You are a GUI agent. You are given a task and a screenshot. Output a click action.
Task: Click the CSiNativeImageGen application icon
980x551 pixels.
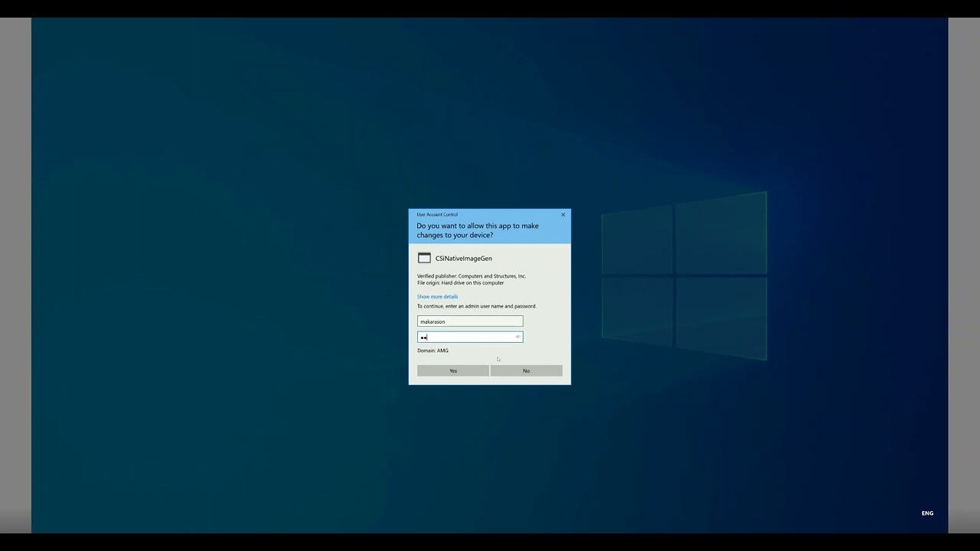click(424, 258)
